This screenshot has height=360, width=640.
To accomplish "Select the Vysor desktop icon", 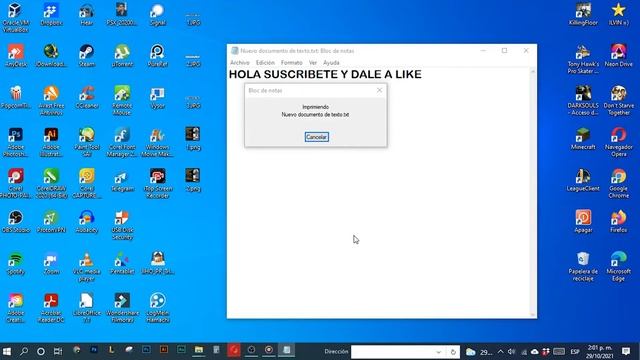I will [158, 98].
